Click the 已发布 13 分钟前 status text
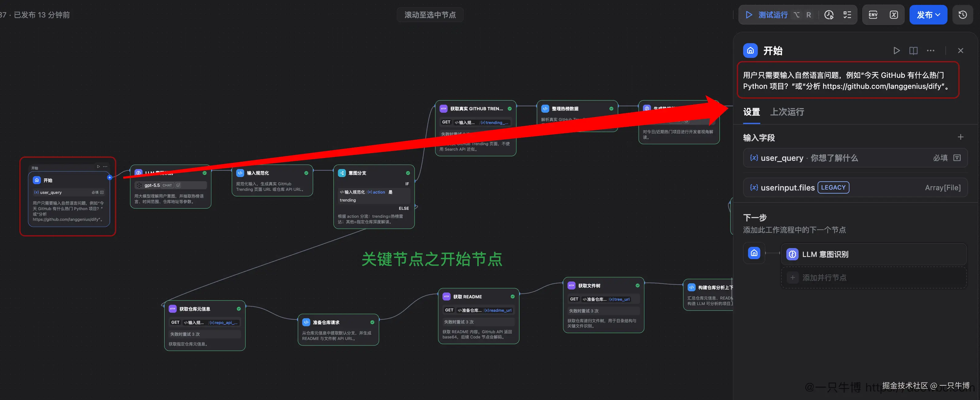The height and width of the screenshot is (400, 980). point(42,15)
